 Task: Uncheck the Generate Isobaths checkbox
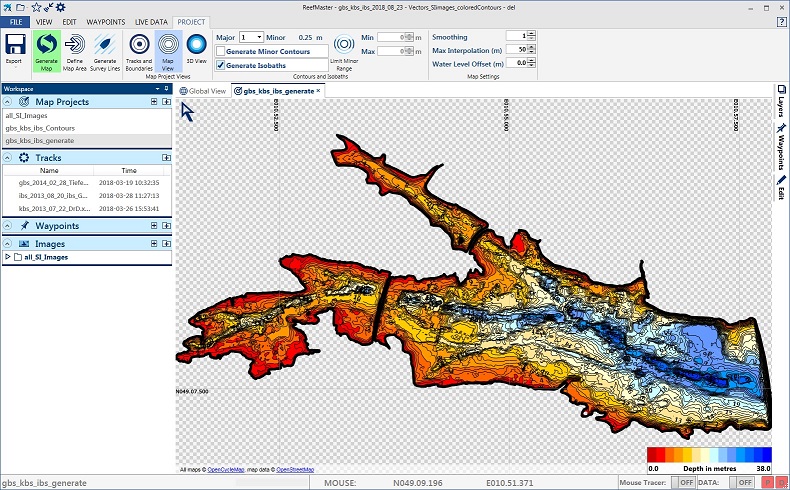tap(221, 65)
